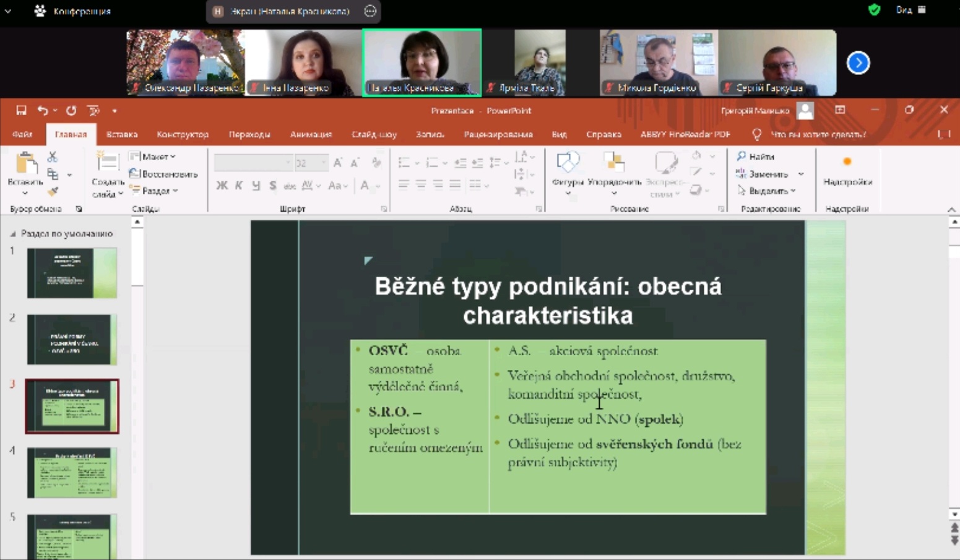Expand the Layout (Макет) dropdown
The image size is (960, 560).
[153, 157]
